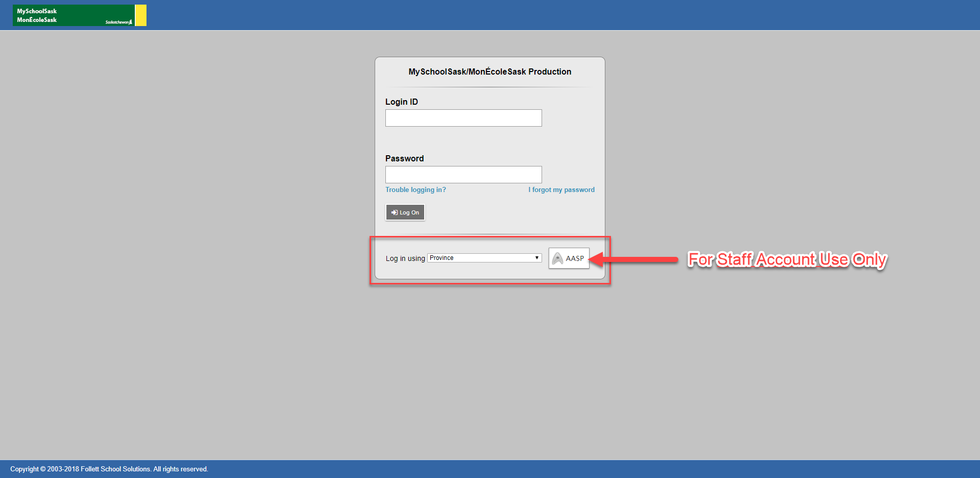
Task: Open the Trouble logging in? link
Action: 415,189
